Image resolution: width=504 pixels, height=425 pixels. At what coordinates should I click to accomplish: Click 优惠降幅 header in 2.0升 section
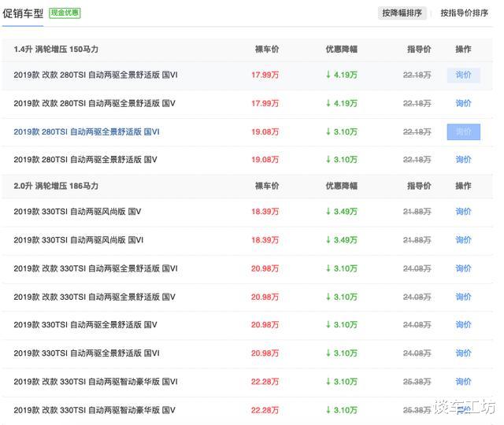[x=341, y=186]
